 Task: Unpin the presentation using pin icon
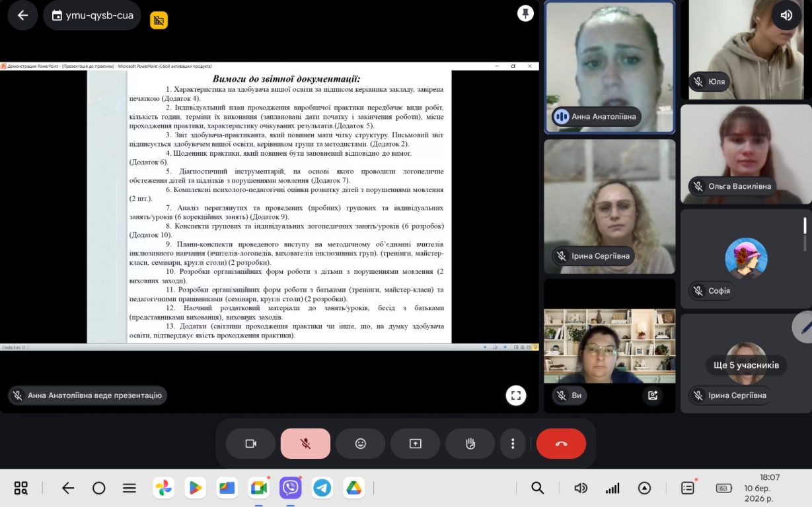(x=525, y=13)
